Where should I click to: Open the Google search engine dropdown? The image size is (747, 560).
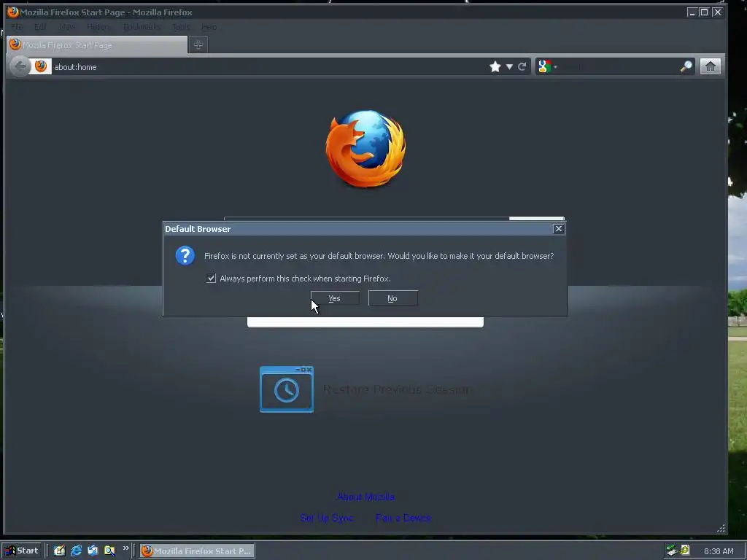(x=547, y=66)
